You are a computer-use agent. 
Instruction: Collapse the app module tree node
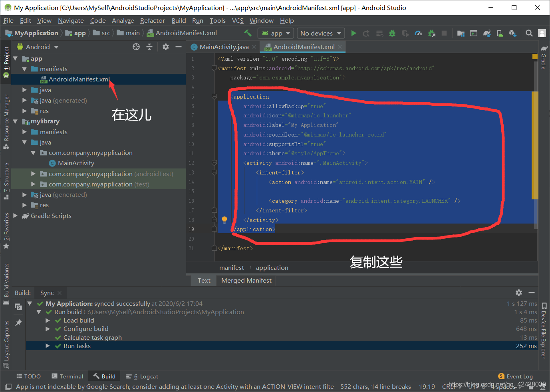tap(16, 59)
